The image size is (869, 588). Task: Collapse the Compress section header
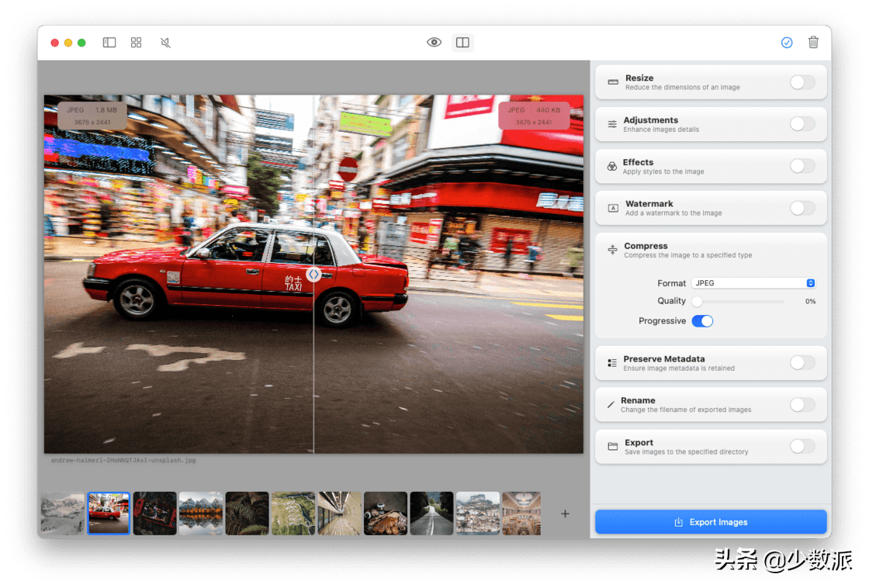click(646, 247)
